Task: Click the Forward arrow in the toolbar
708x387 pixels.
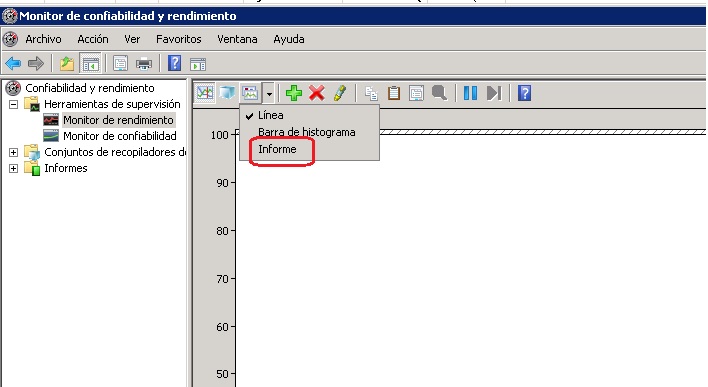Action: [x=36, y=64]
